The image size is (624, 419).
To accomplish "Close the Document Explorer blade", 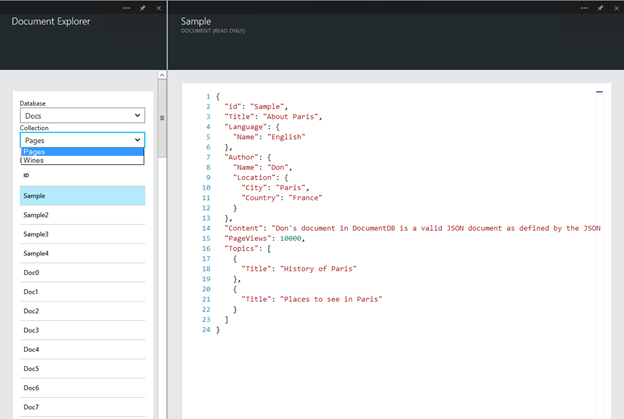I will (159, 8).
